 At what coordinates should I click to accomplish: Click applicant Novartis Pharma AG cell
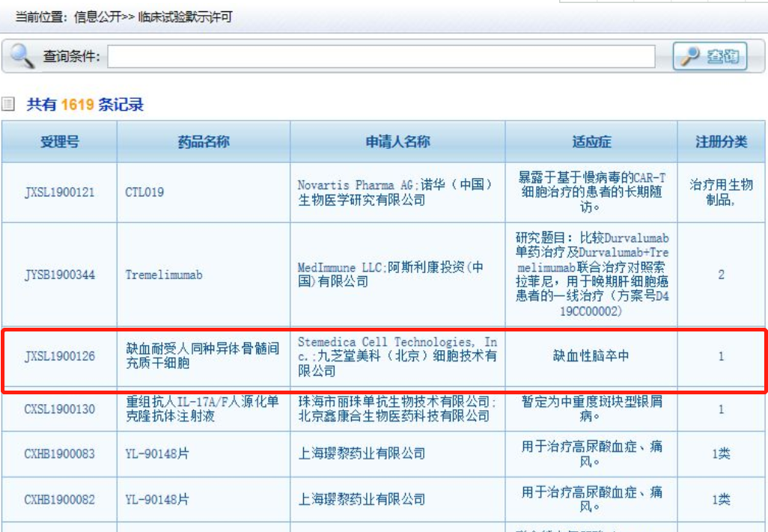click(396, 192)
